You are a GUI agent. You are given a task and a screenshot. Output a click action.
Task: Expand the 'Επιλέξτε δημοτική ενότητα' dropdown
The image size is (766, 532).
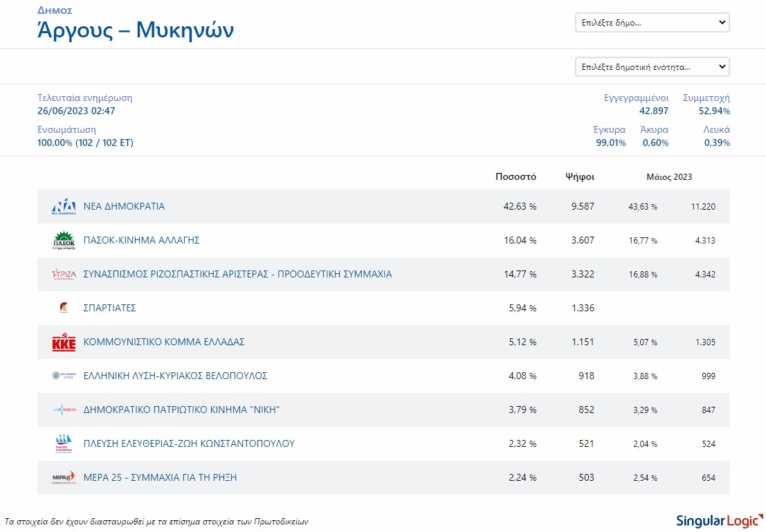point(652,67)
